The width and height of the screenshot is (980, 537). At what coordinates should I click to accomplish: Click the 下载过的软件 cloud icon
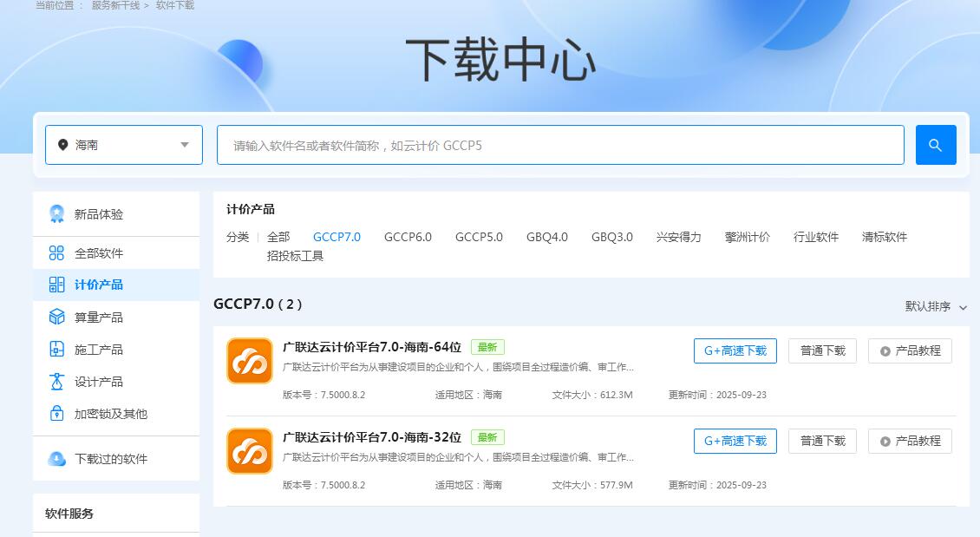coord(57,459)
